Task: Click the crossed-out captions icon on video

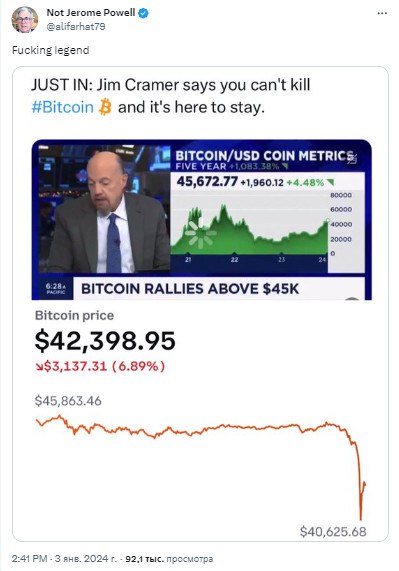Action: [x=352, y=159]
